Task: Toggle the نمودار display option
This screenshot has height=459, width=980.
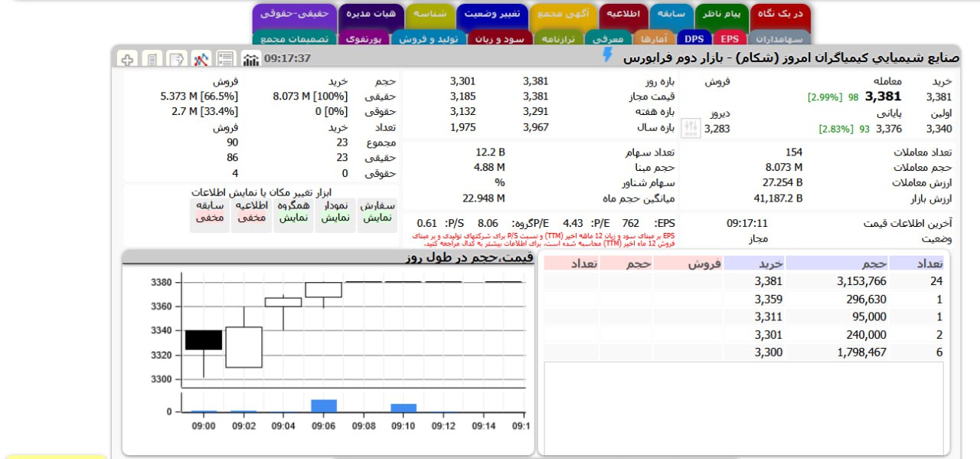Action: [336, 211]
